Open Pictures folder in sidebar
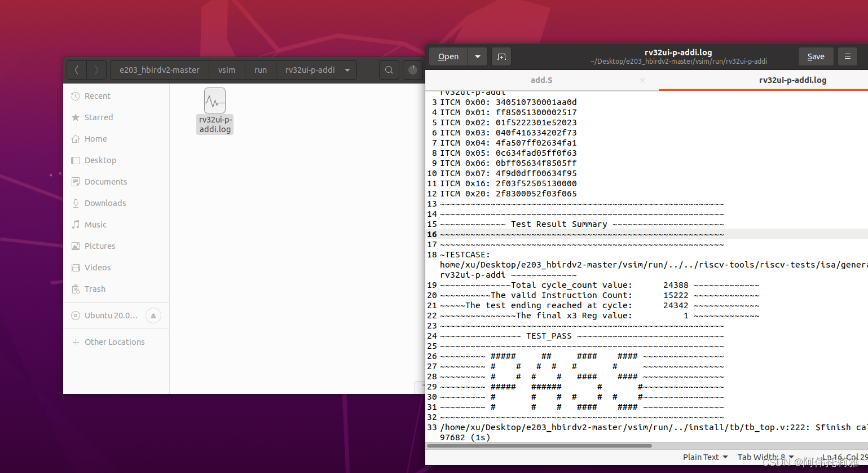This screenshot has height=473, width=868. (x=116, y=246)
